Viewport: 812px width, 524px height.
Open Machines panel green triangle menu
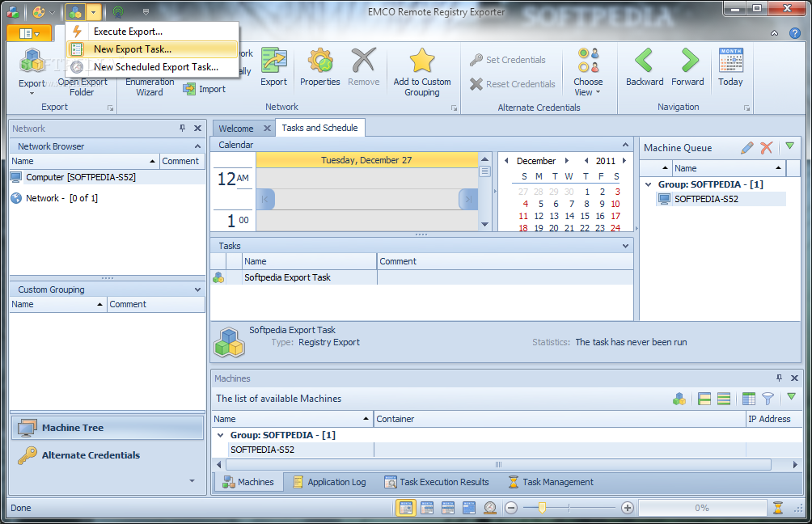[x=791, y=397]
